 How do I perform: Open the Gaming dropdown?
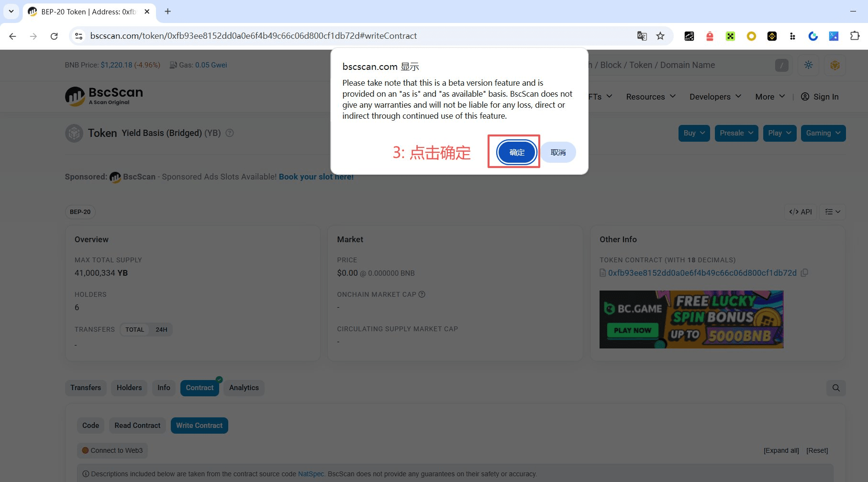tap(823, 133)
